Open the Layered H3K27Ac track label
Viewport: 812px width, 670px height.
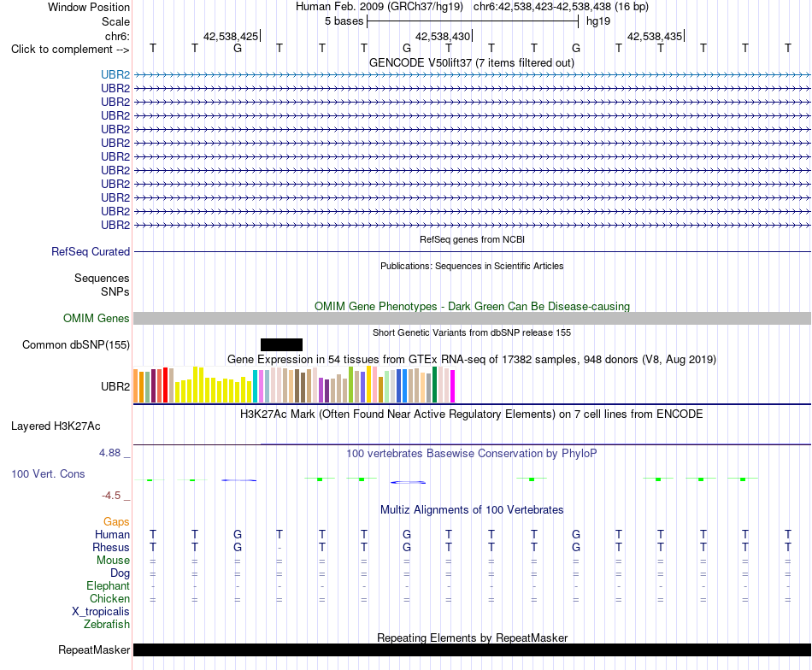pyautogui.click(x=56, y=426)
